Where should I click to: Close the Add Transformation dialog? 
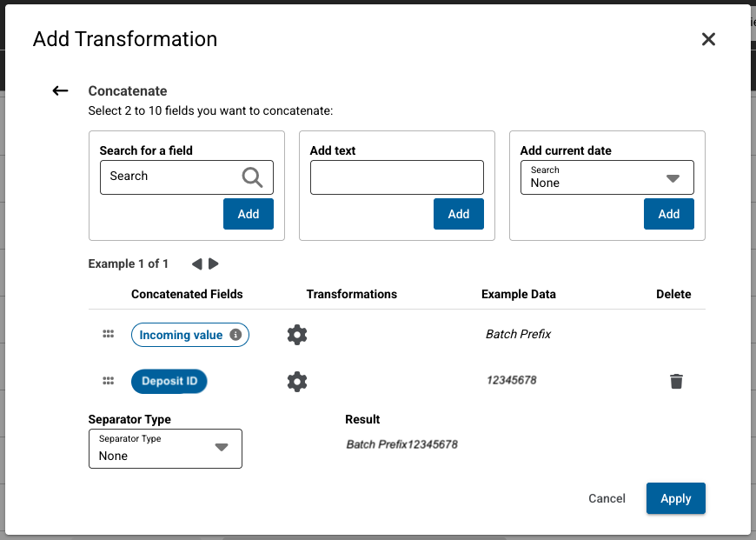(x=708, y=39)
